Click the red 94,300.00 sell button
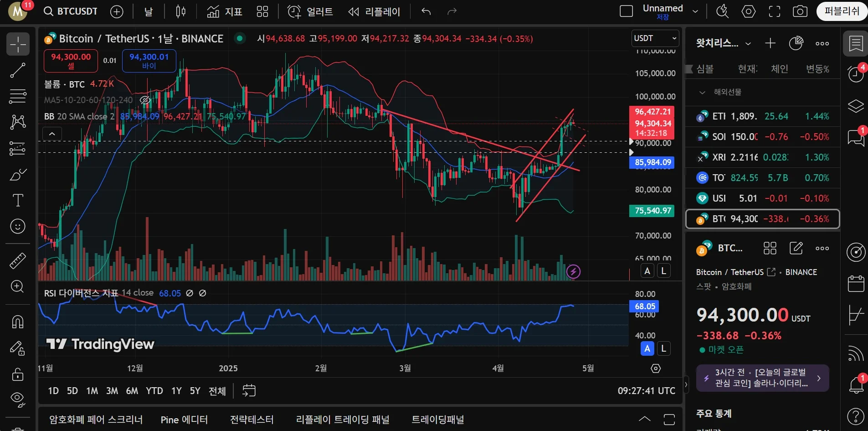 pyautogui.click(x=71, y=61)
